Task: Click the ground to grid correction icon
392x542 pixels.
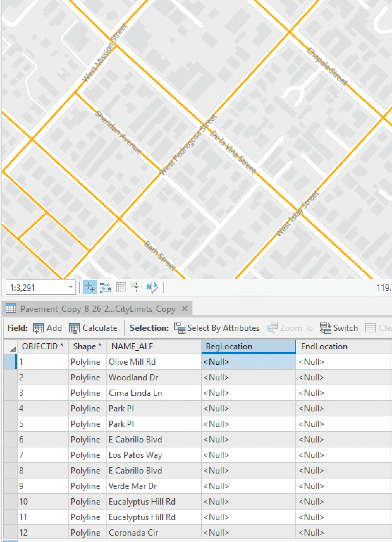Action: [152, 287]
